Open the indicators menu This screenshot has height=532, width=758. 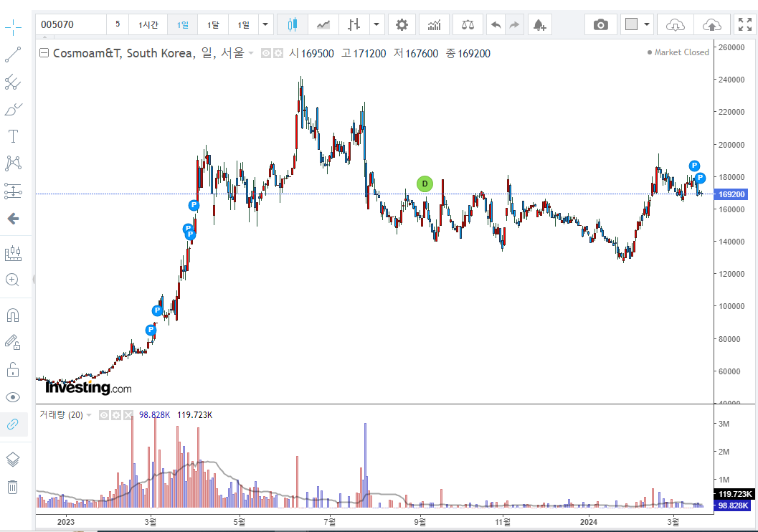click(x=434, y=24)
